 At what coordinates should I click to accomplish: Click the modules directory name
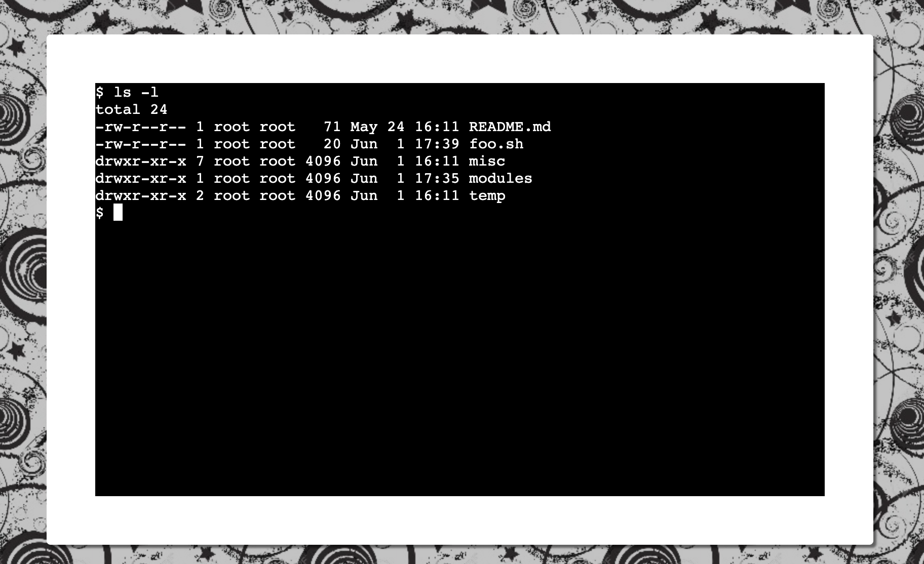pyautogui.click(x=500, y=178)
